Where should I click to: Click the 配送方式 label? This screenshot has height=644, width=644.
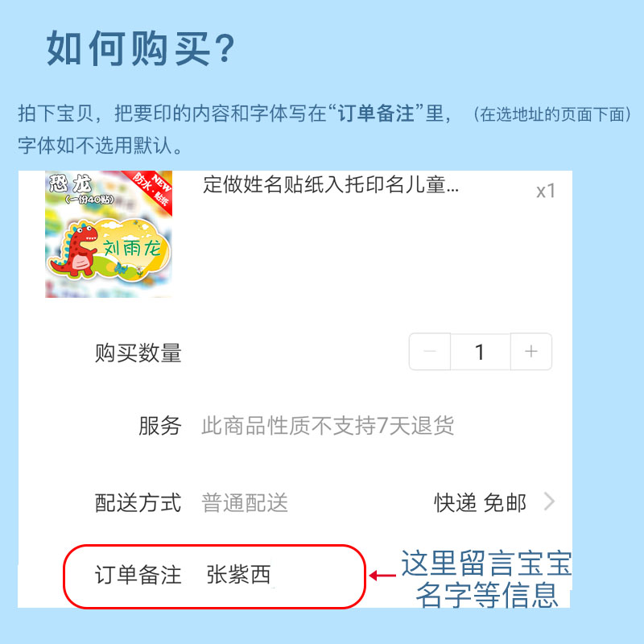(x=138, y=502)
